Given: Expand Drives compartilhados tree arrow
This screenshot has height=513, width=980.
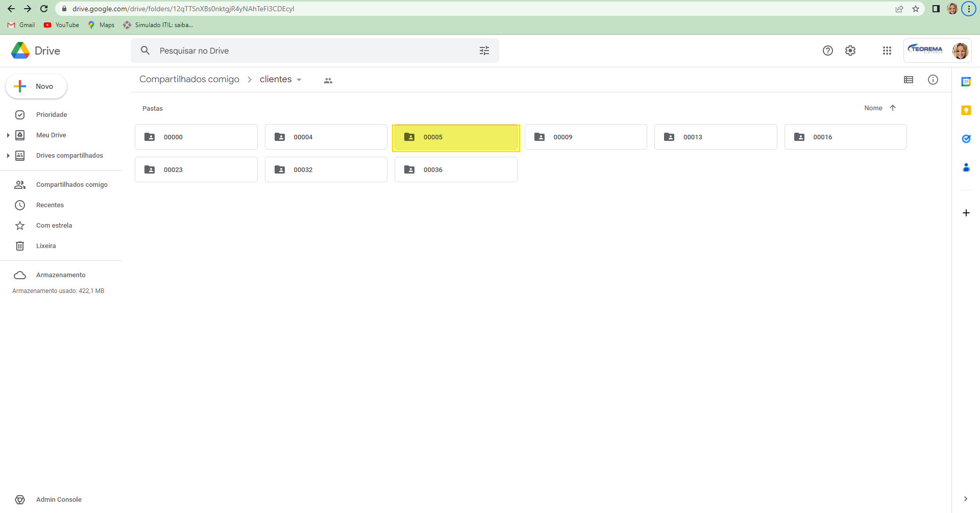Looking at the screenshot, I should pos(8,156).
